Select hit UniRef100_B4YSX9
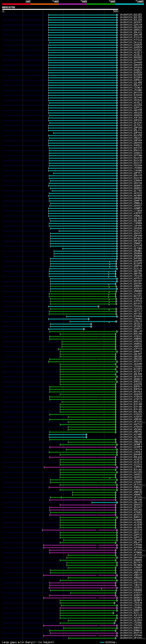 pyautogui.click(x=131, y=93)
